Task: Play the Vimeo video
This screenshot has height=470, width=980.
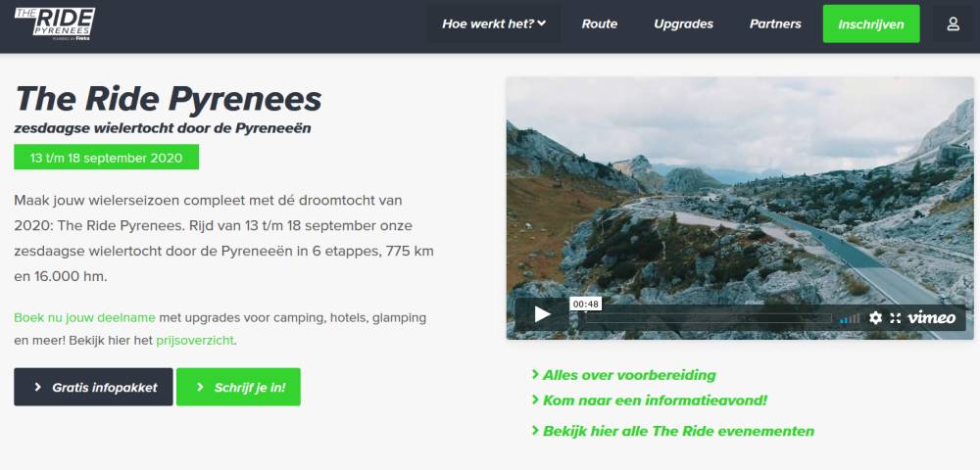Action: [542, 314]
